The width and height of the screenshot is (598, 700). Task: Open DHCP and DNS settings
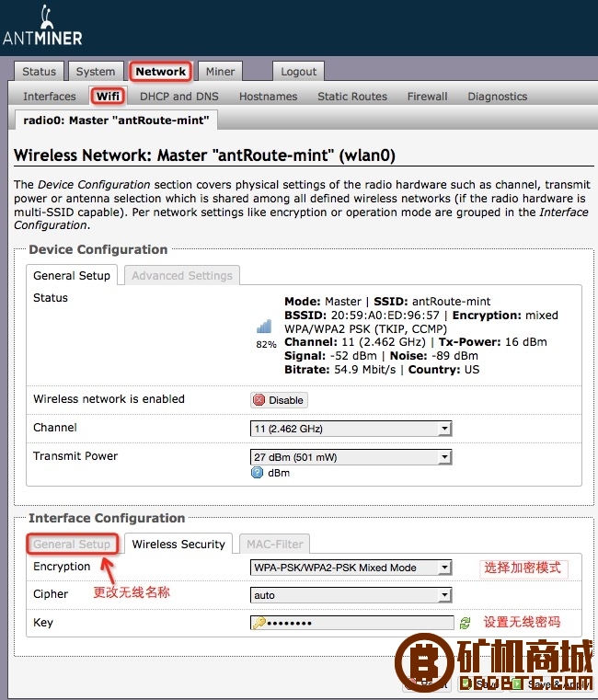pos(179,97)
